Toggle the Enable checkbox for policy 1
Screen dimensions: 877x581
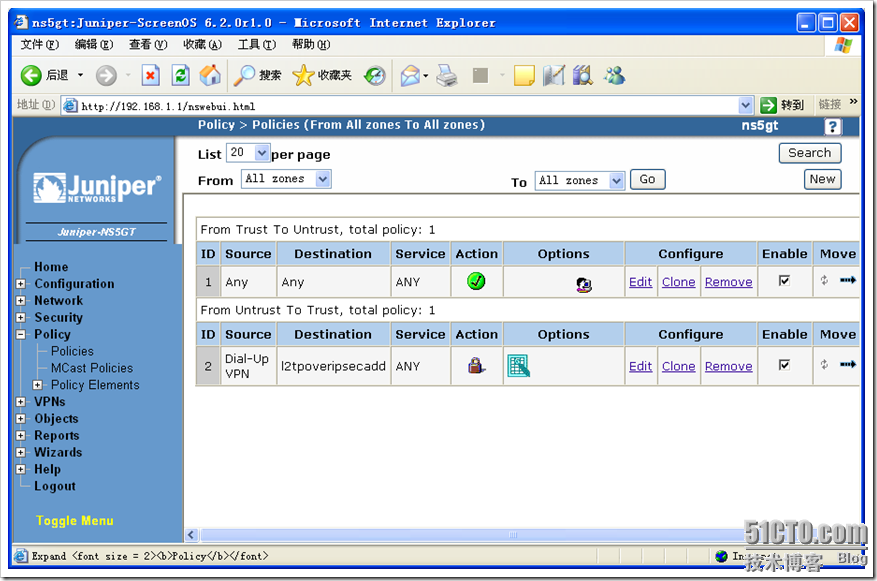(x=784, y=280)
